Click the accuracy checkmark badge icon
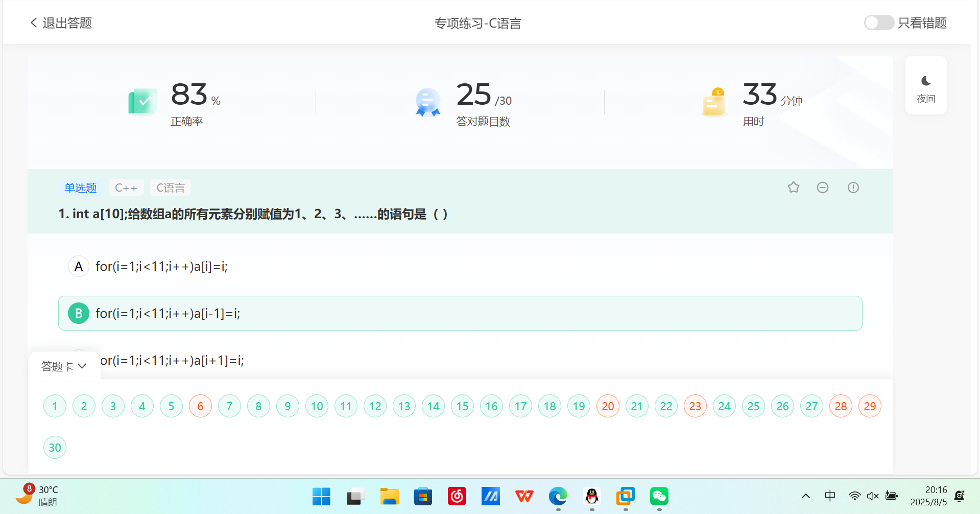The height and width of the screenshot is (514, 980). pos(142,101)
